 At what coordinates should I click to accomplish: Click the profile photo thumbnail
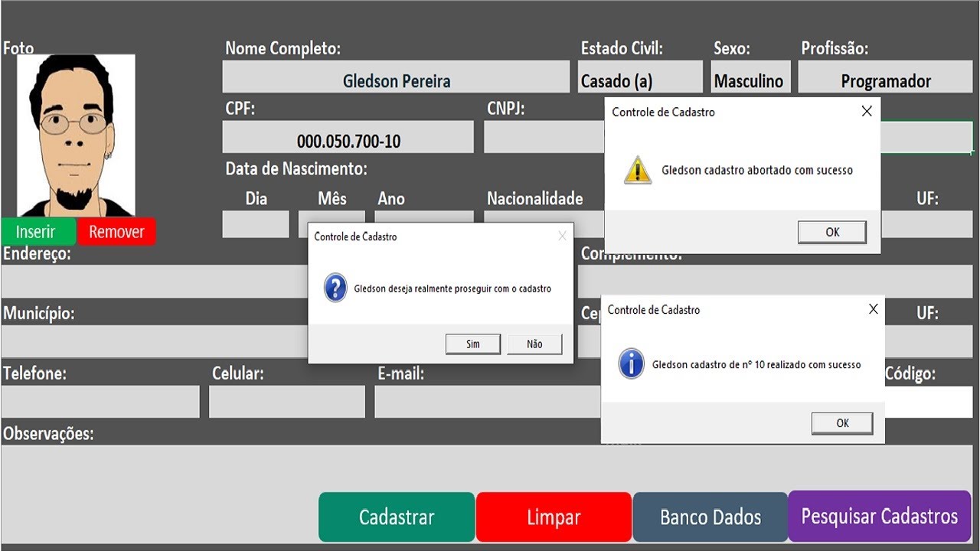[76, 135]
